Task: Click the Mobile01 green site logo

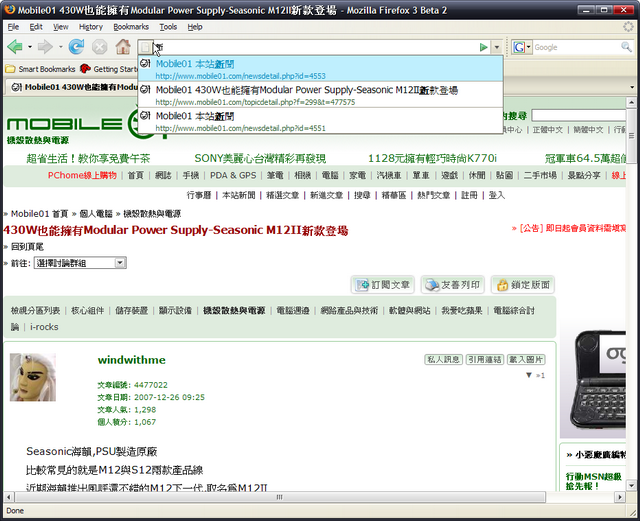Action: (x=87, y=124)
